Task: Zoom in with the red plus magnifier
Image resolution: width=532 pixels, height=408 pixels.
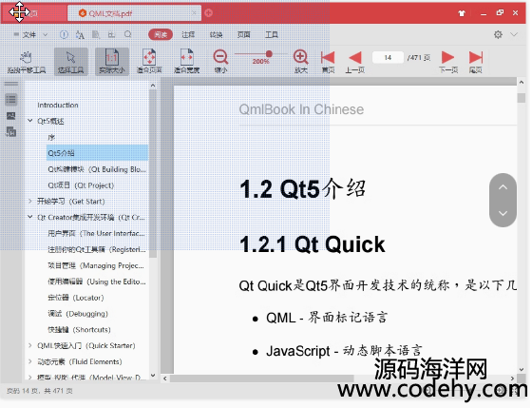Action: (x=300, y=62)
